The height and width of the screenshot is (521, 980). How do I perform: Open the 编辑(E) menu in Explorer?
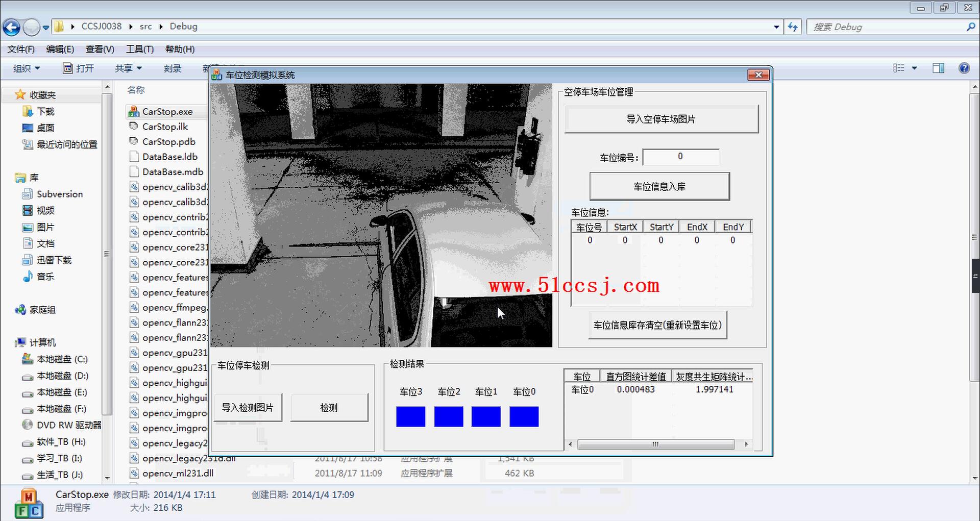pyautogui.click(x=60, y=49)
